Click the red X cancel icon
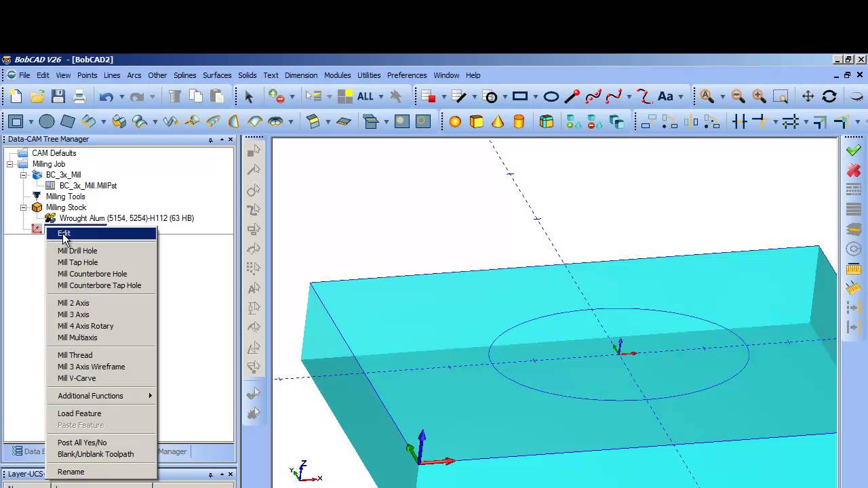 [854, 170]
